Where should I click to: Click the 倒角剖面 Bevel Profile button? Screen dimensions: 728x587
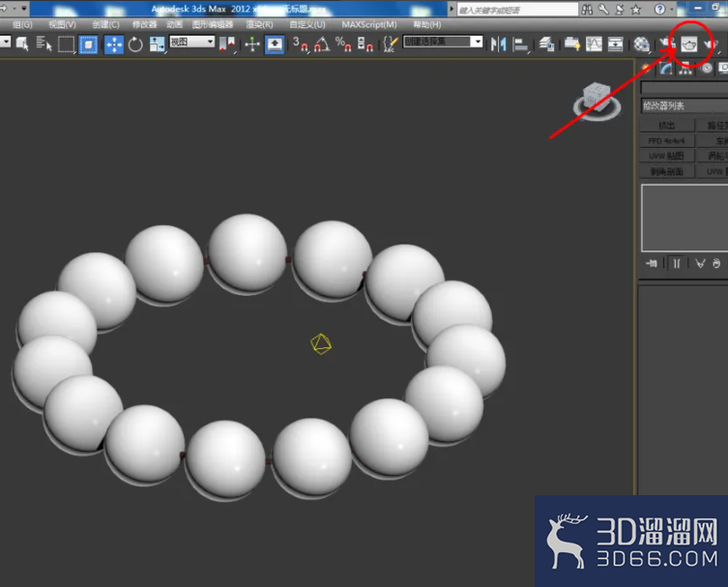coord(667,171)
